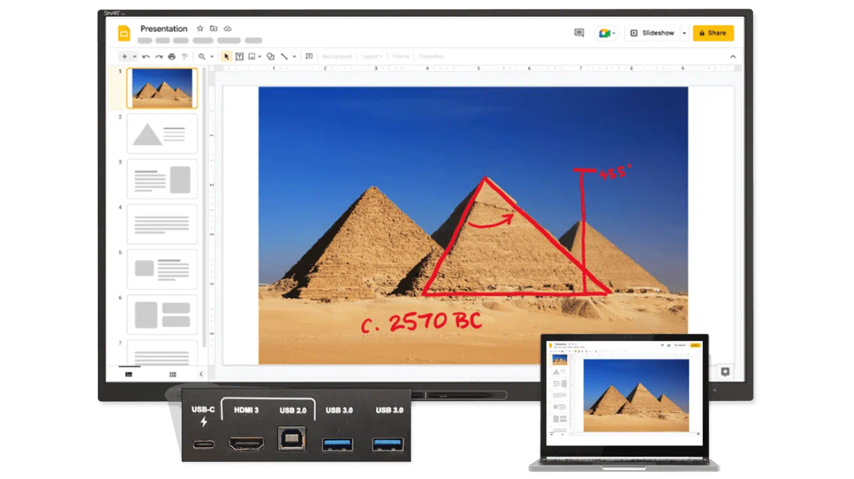Select the paint format tool
854x479 pixels.
point(185,56)
